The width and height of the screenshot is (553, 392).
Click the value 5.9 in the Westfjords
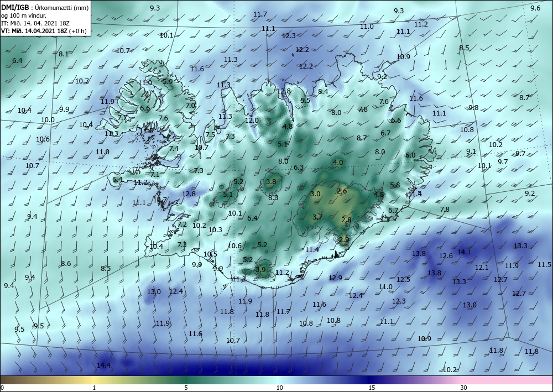click(x=168, y=81)
